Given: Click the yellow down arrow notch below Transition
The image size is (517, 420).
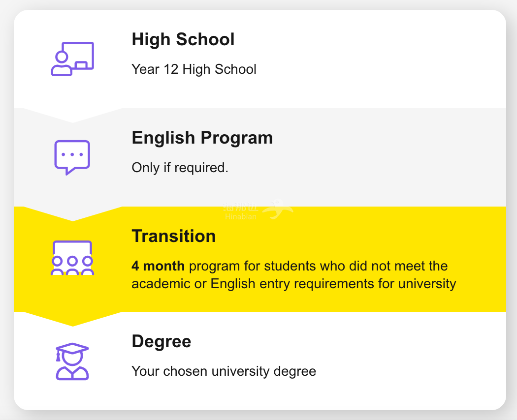Looking at the screenshot, I should pos(72,319).
